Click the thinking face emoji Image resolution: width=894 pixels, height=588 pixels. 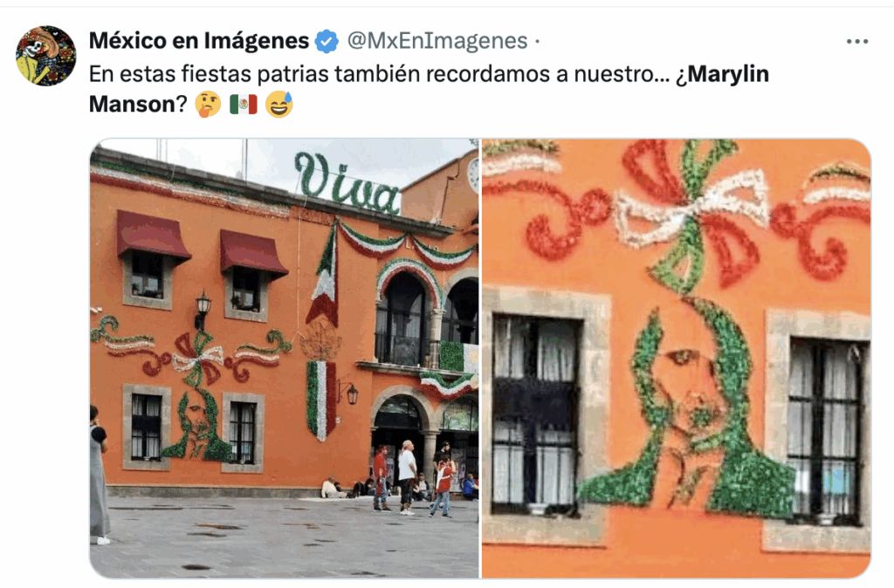point(208,105)
